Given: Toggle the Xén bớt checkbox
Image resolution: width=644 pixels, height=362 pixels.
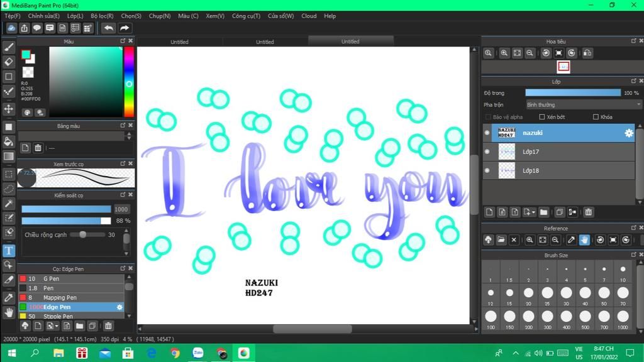Looking at the screenshot, I should 541,117.
